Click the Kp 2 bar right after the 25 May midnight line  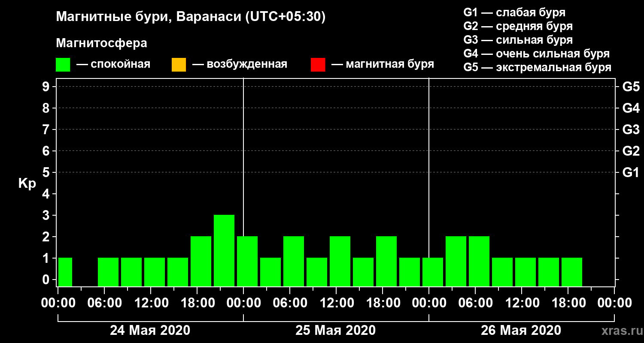pyautogui.click(x=247, y=261)
